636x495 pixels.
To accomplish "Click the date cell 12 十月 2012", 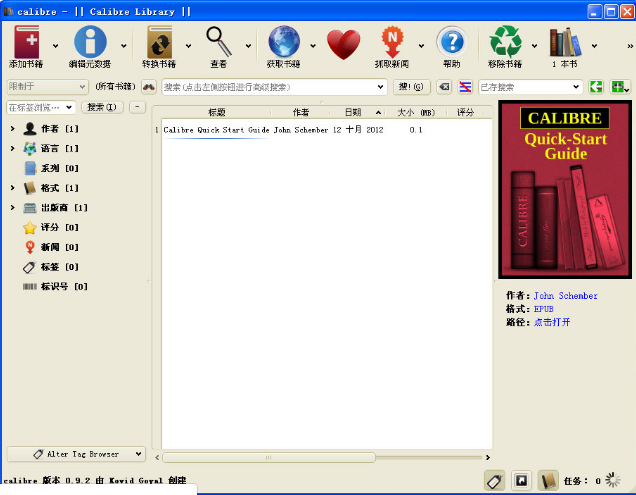I will point(358,130).
